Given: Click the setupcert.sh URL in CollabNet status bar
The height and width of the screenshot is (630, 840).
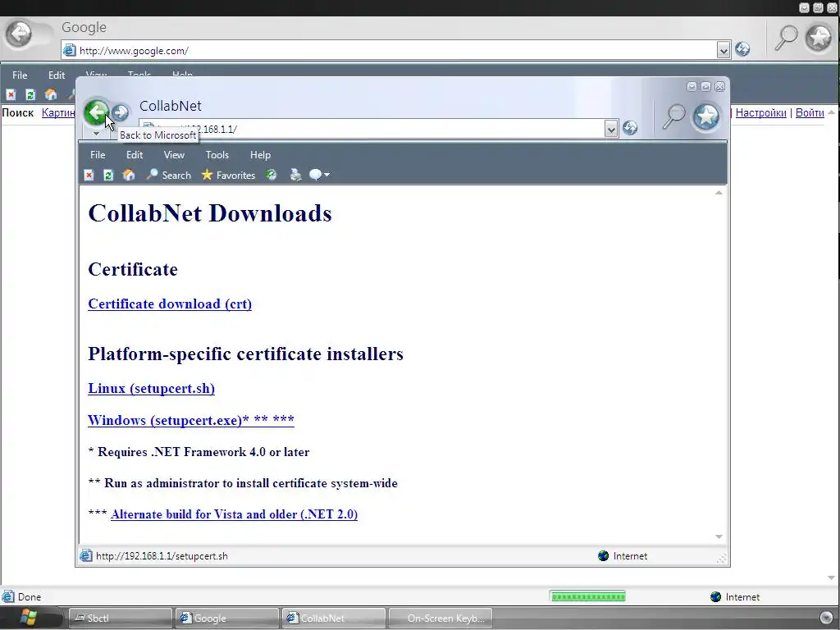Looking at the screenshot, I should (x=162, y=556).
